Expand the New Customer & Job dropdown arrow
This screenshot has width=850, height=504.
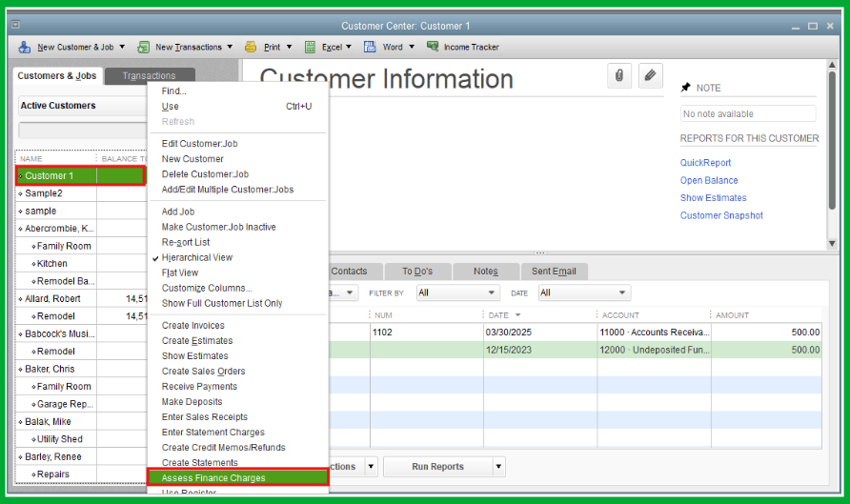tap(122, 47)
